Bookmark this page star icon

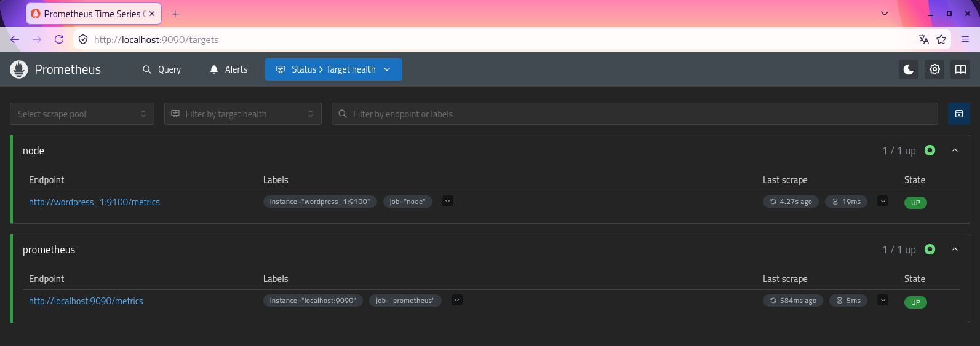(941, 39)
